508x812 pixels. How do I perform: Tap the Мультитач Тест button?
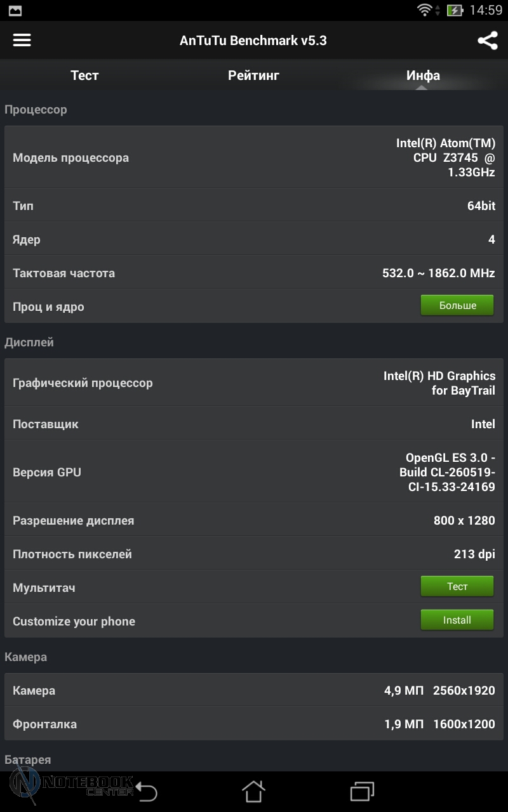coord(457,586)
